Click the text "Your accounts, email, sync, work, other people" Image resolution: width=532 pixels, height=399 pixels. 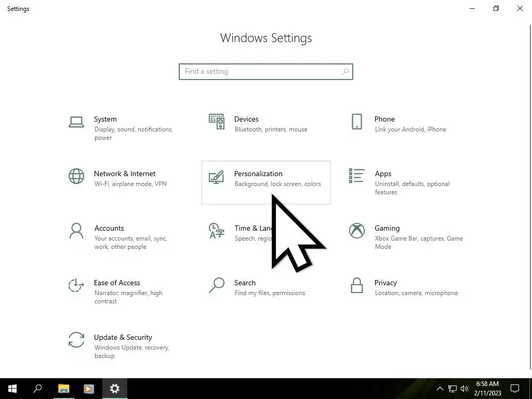pos(130,243)
